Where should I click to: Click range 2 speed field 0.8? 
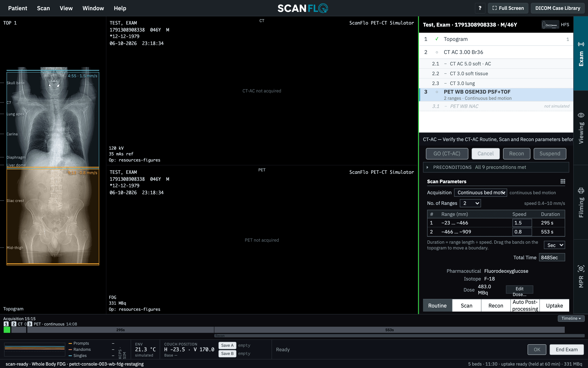point(522,232)
